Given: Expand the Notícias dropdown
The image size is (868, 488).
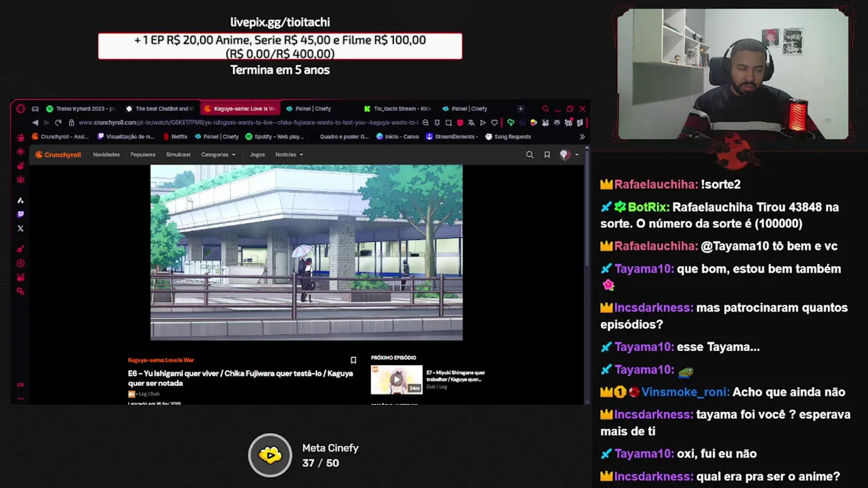Looking at the screenshot, I should pos(289,155).
